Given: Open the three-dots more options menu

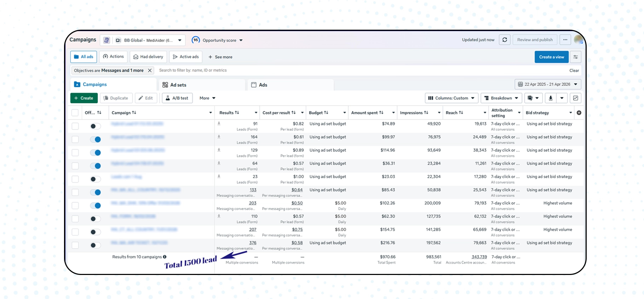Looking at the screenshot, I should coord(565,40).
